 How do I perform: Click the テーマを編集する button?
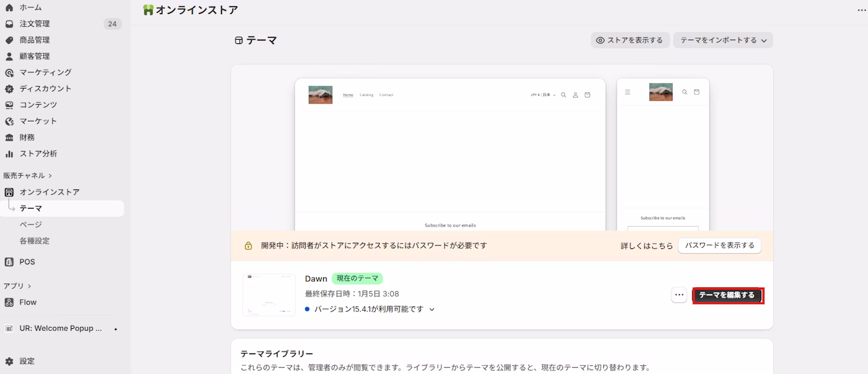(x=728, y=296)
